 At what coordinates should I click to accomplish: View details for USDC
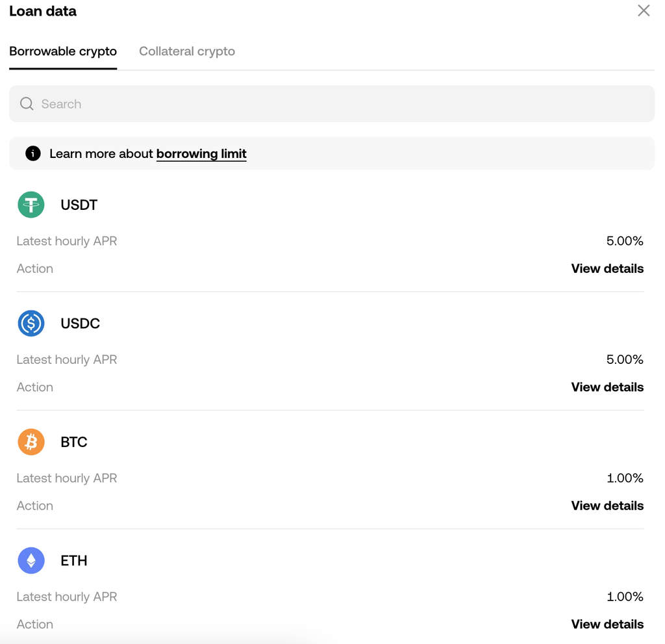coord(607,387)
